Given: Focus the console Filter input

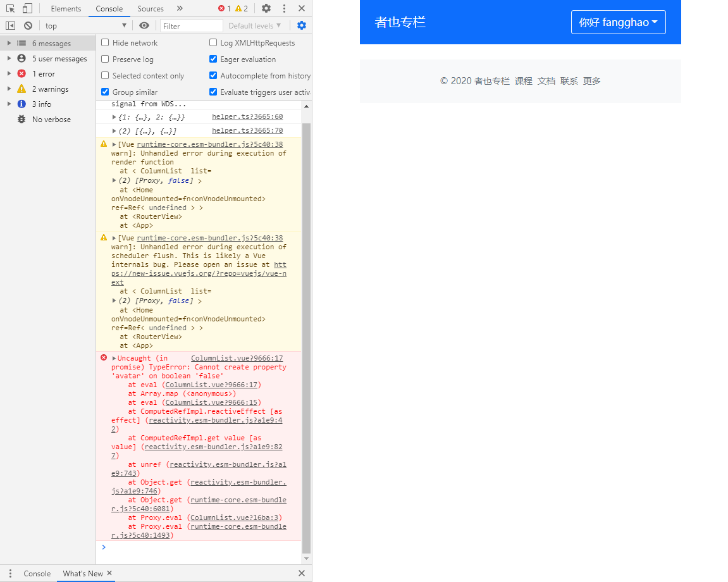Looking at the screenshot, I should [x=191, y=26].
